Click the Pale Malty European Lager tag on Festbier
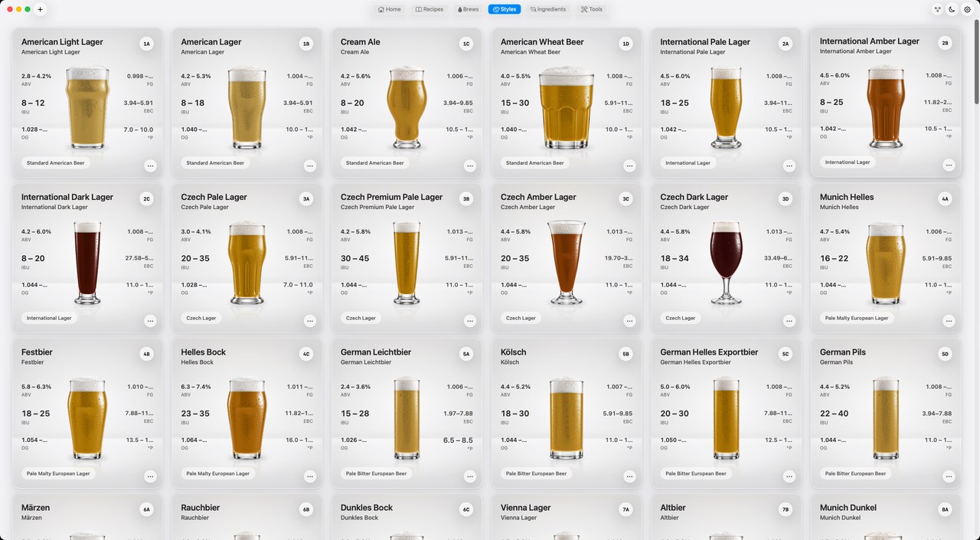This screenshot has height=540, width=980. (x=58, y=473)
